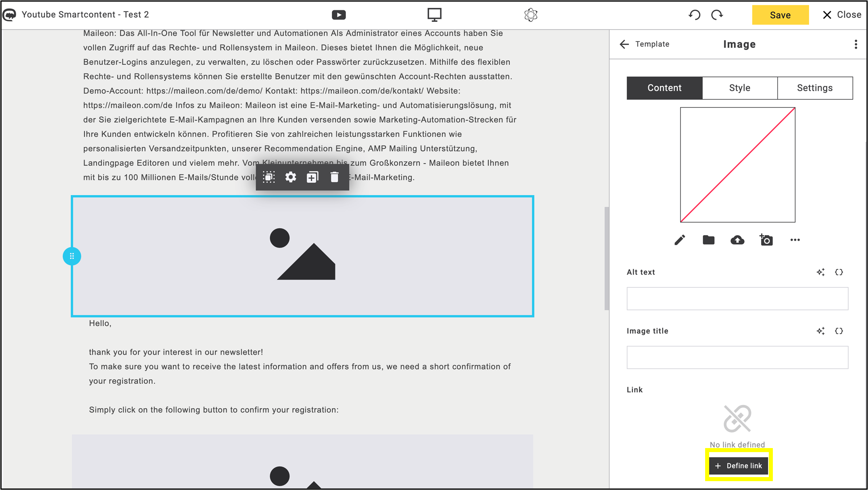
Task: Click the Maileon logo icon
Action: [10, 15]
